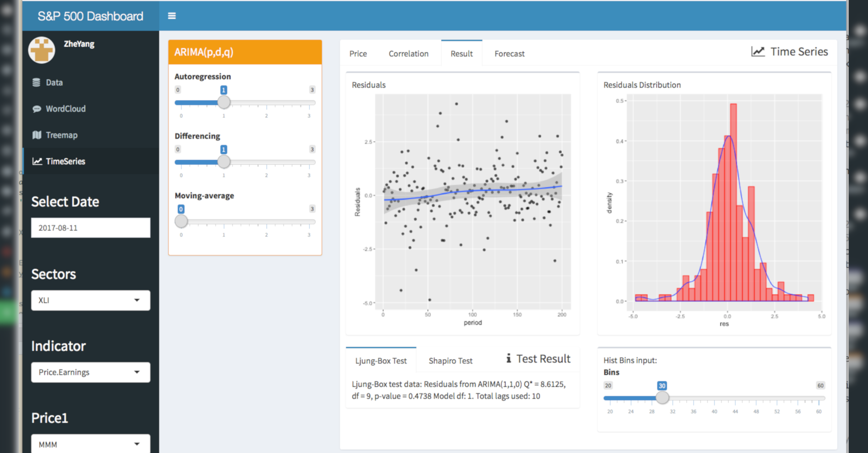868x453 pixels.
Task: Click the WordCloud speech bubble icon
Action: (x=37, y=109)
